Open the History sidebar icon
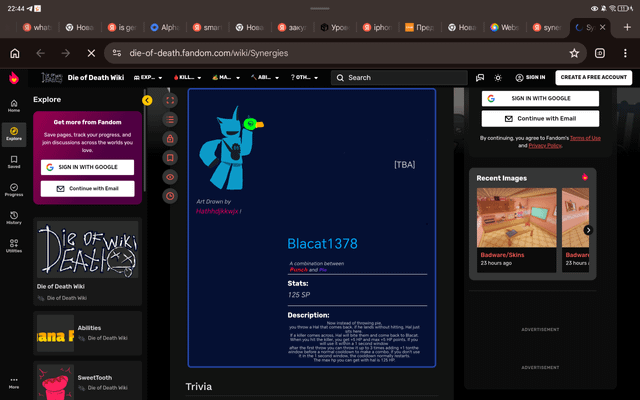This screenshot has height=400, width=640. click(14, 218)
